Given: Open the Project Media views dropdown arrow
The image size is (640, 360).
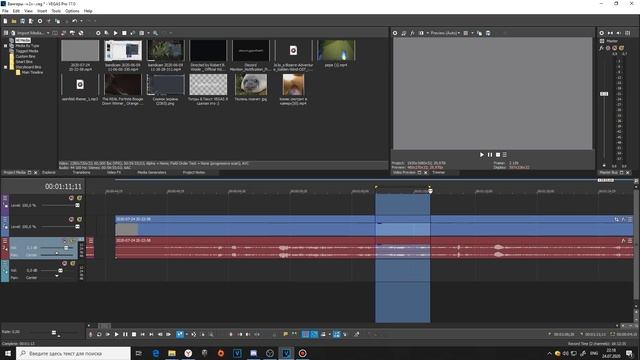Looking at the screenshot, I should [148, 33].
